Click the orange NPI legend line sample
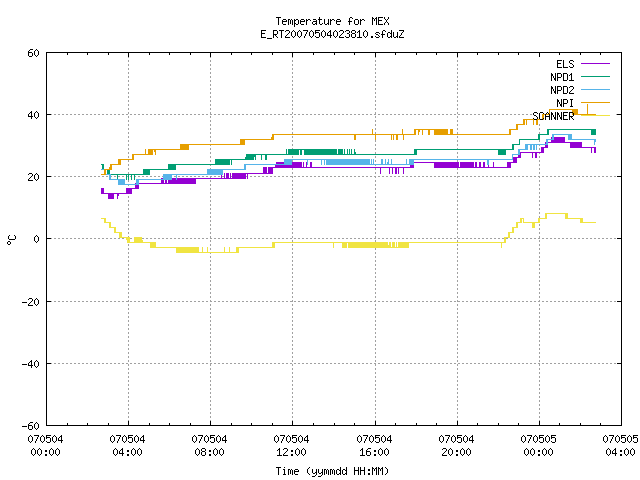Screen dimensions: 640x480 point(595,102)
